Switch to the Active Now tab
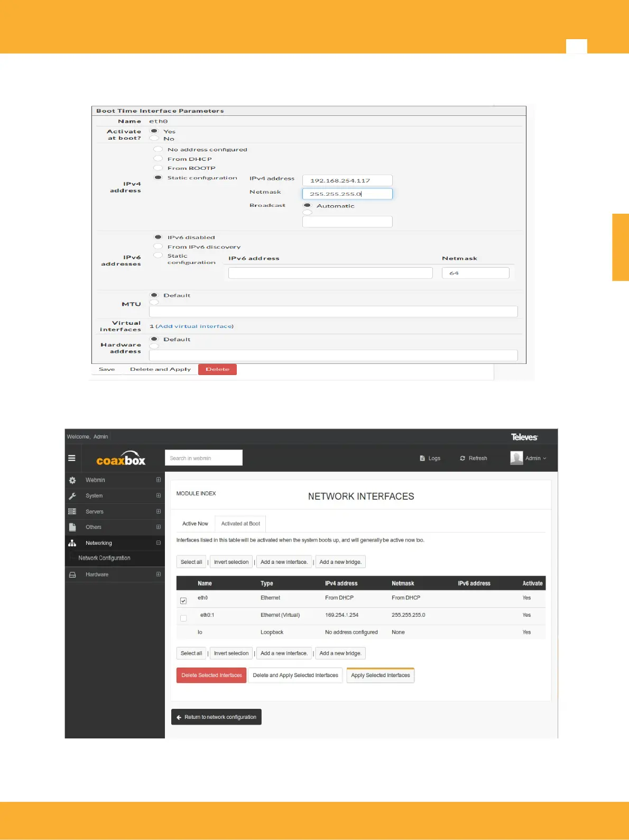629x840 pixels. click(x=195, y=524)
